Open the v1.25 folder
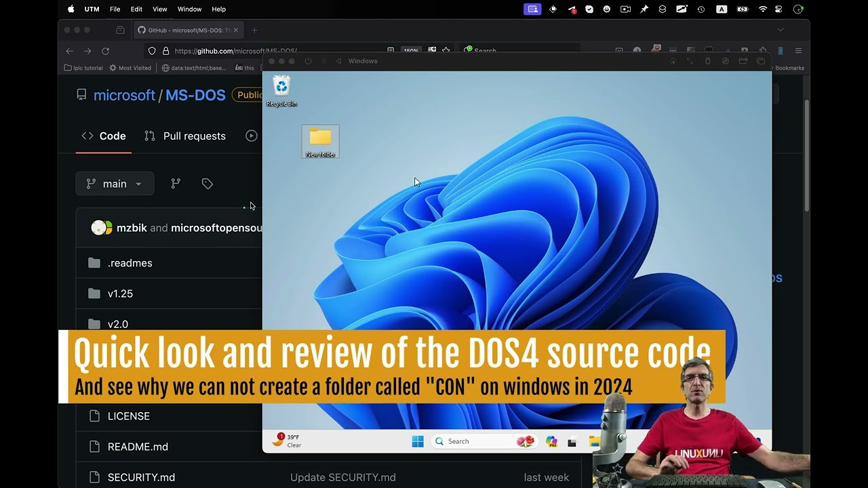 click(x=120, y=293)
